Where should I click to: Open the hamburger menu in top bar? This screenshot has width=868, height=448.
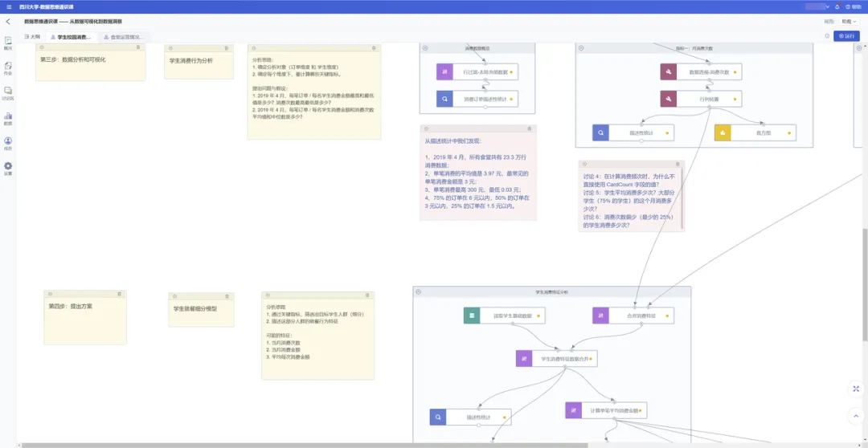point(8,6)
